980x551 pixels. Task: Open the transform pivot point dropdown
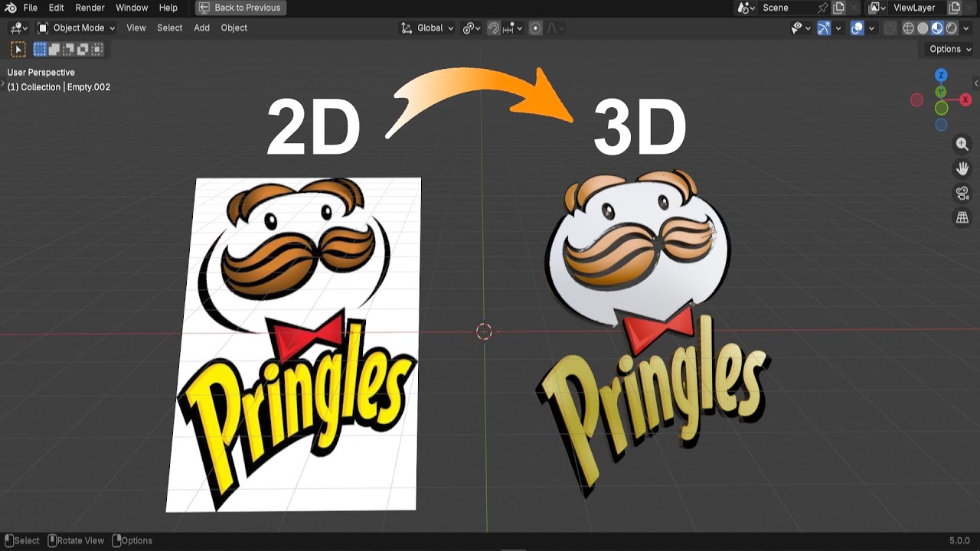(472, 28)
